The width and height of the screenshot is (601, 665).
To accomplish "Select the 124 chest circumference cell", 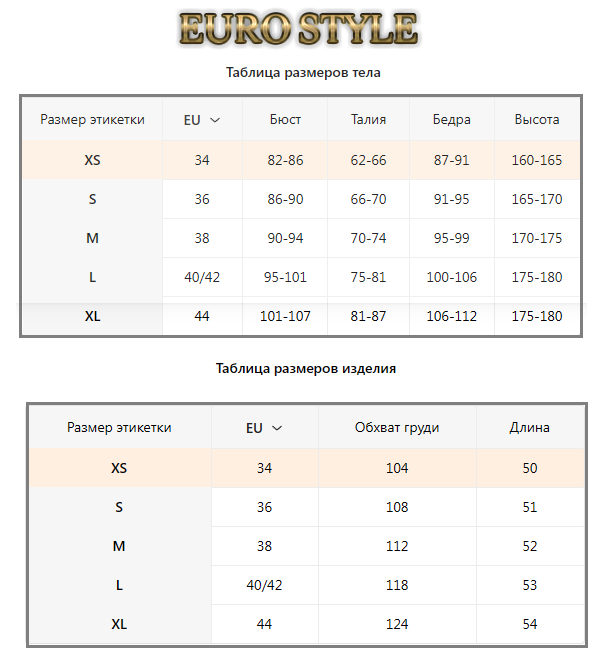I will 397,624.
